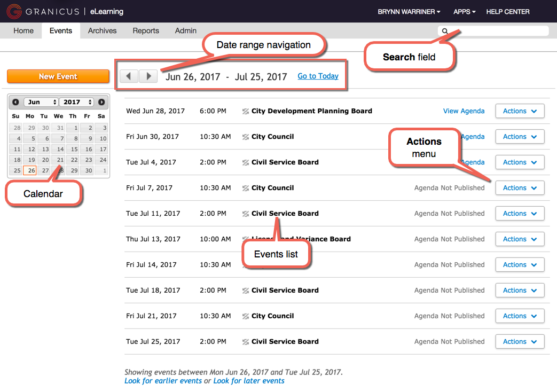This screenshot has height=392, width=557.
Task: Go to next date range arrow
Action: [x=148, y=76]
